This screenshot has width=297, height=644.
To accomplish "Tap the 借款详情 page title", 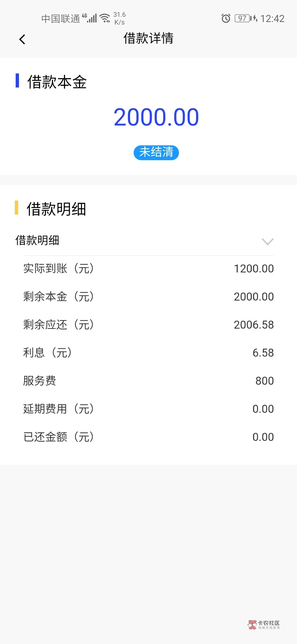I will click(148, 38).
